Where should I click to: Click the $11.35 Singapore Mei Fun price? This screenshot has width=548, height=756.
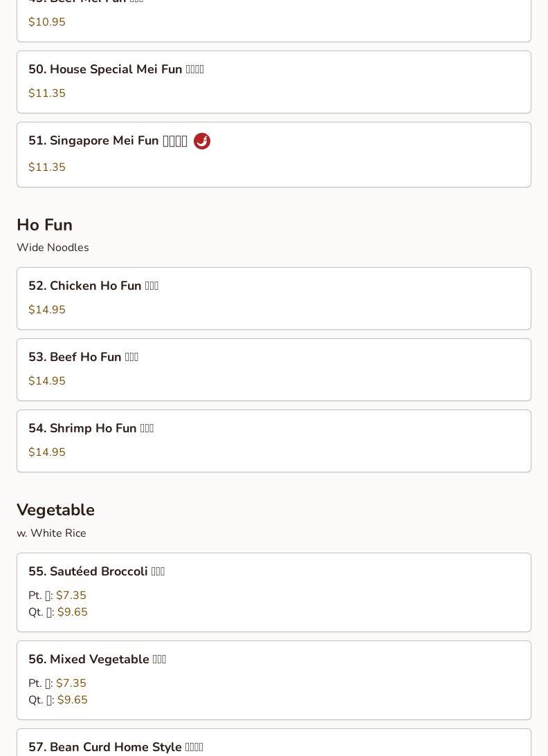(x=47, y=167)
